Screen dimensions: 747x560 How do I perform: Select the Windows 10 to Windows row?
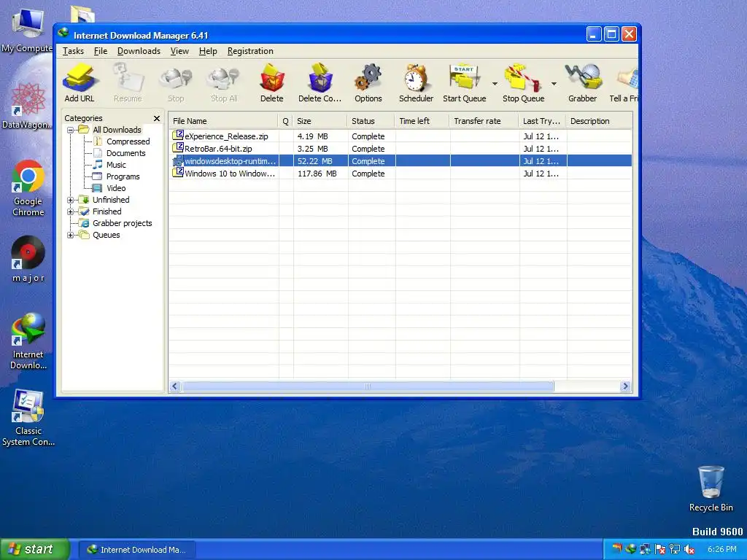400,174
